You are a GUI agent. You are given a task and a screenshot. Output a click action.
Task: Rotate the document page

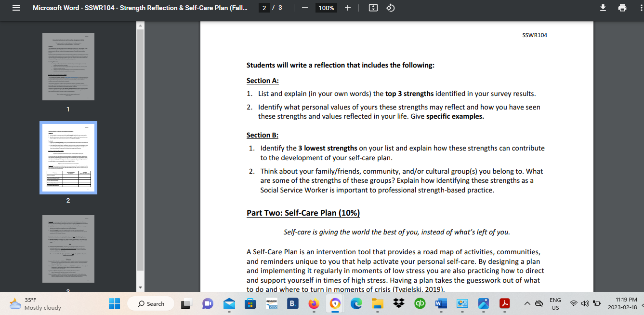point(390,8)
